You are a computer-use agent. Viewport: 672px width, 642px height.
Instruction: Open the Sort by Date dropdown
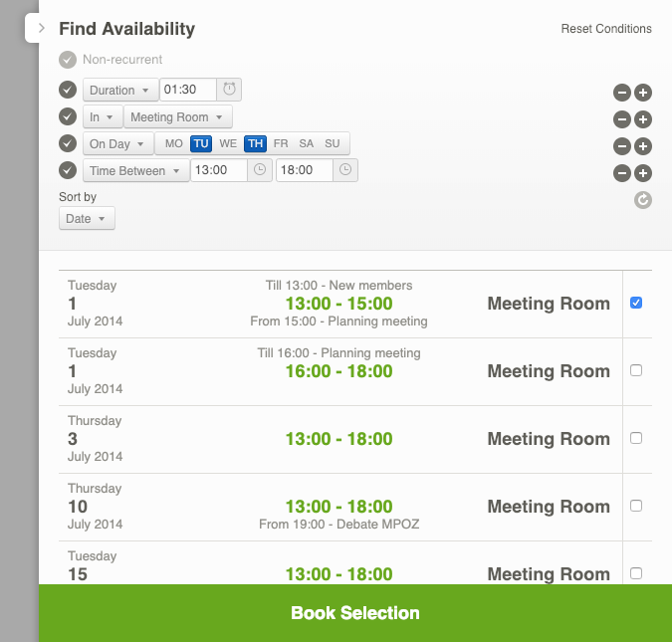[87, 218]
